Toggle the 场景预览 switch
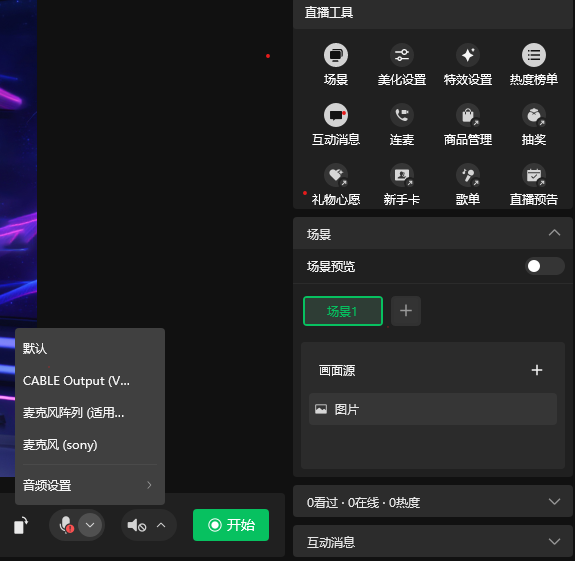 [545, 266]
